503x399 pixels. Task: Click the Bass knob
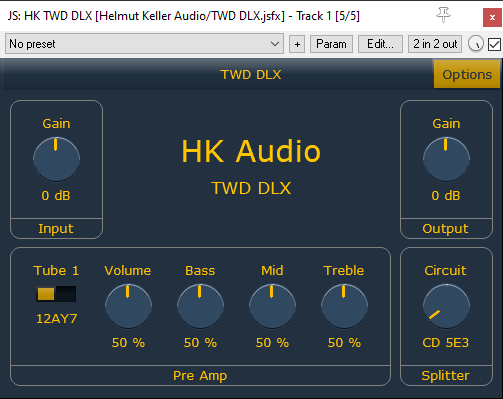click(x=200, y=306)
